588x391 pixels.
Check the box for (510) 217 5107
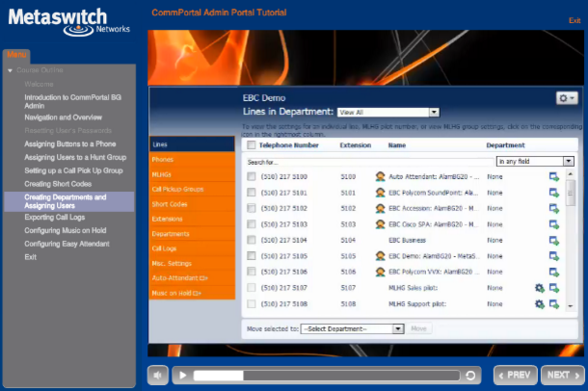pyautogui.click(x=252, y=288)
